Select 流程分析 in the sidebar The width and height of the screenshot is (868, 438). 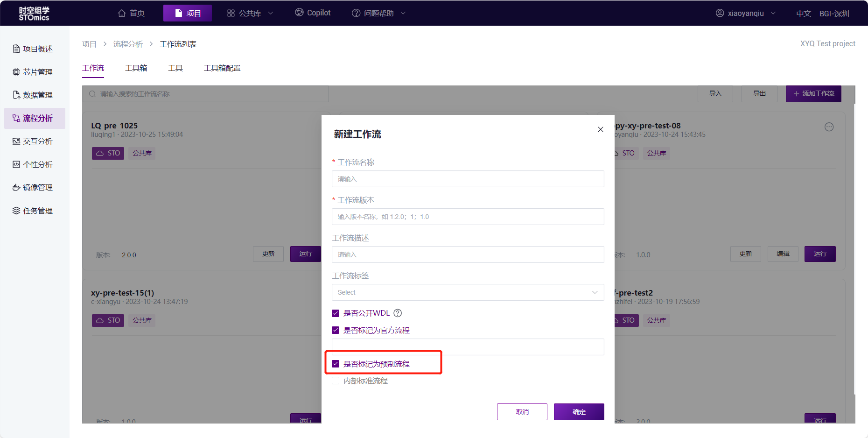pos(35,118)
